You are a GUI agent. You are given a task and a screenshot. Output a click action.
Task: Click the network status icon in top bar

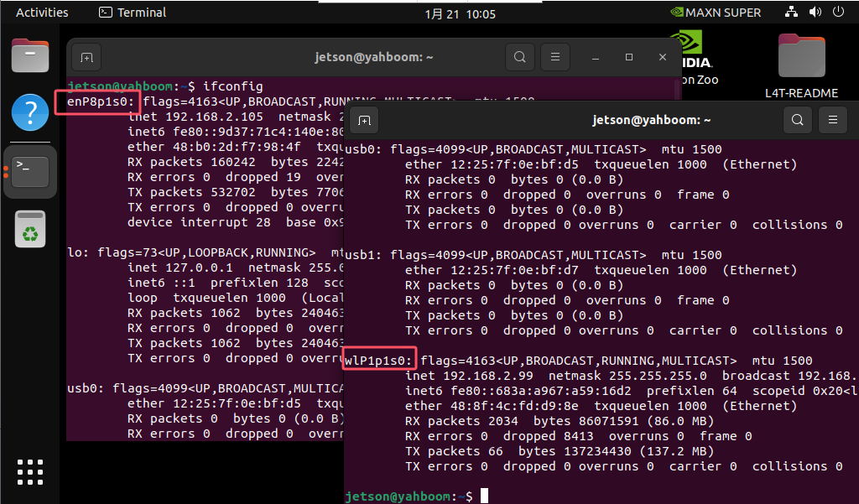pos(791,12)
